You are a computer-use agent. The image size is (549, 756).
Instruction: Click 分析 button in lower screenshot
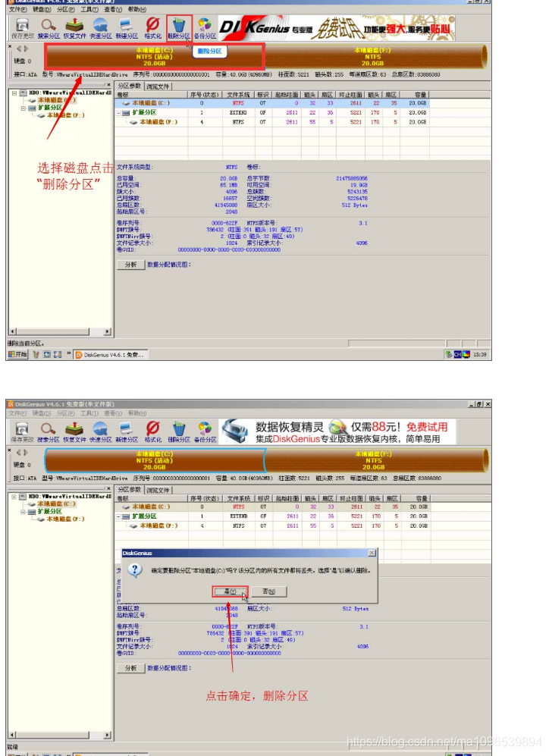(x=130, y=668)
